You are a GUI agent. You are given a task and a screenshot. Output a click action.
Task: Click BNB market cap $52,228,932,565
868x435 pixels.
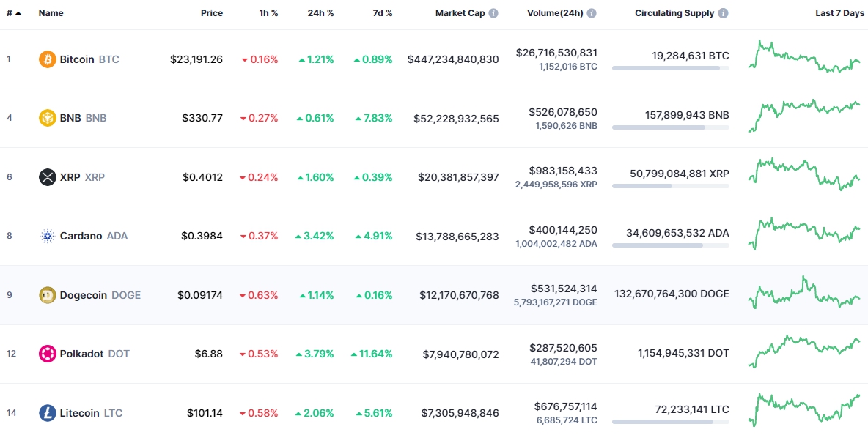456,119
